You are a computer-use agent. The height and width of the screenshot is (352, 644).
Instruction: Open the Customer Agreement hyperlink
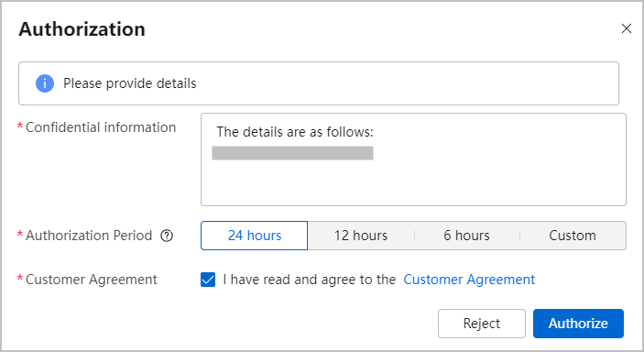tap(469, 280)
